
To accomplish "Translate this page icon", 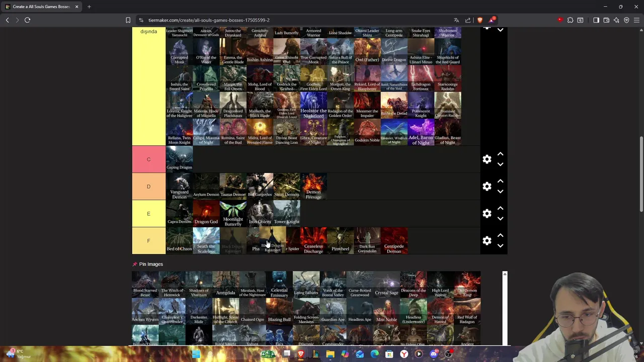I will point(456,20).
